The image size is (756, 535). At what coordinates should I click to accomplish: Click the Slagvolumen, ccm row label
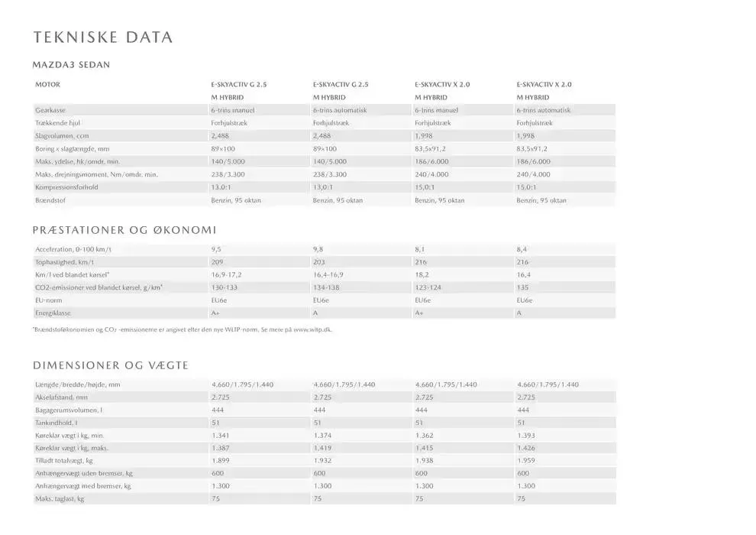point(63,136)
